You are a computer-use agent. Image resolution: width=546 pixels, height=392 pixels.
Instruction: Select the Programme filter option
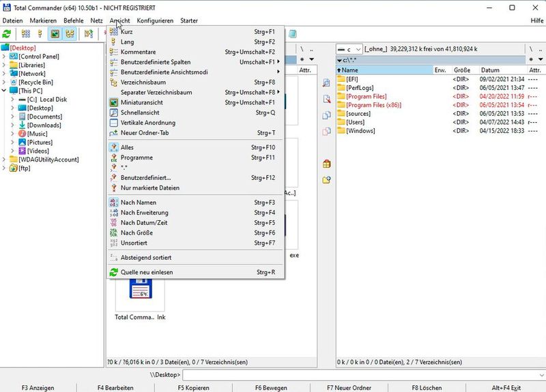[195, 157]
